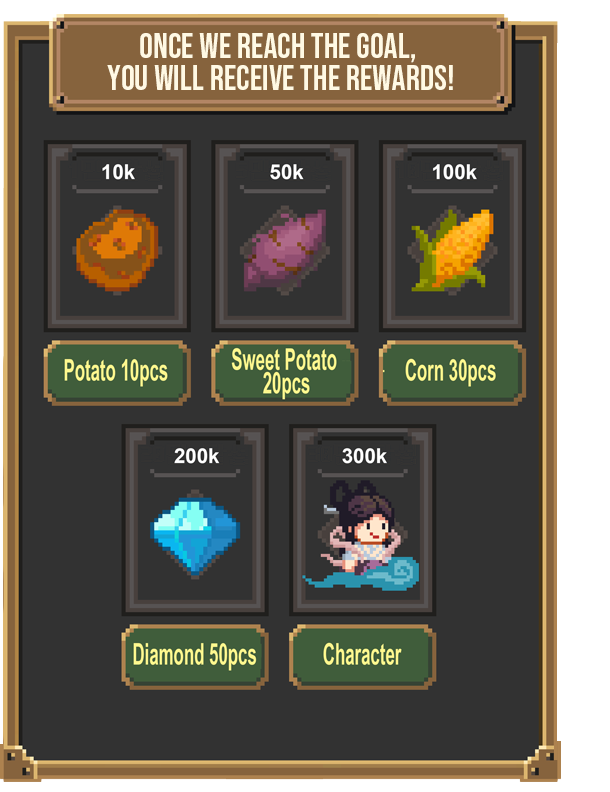
Task: Click the 50k milestone label
Action: tap(286, 172)
